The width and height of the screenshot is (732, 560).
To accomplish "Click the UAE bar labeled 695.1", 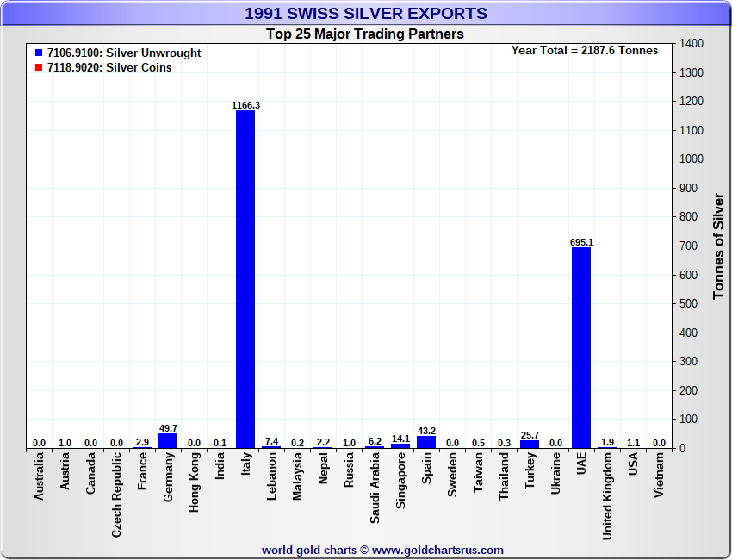I will click(581, 348).
